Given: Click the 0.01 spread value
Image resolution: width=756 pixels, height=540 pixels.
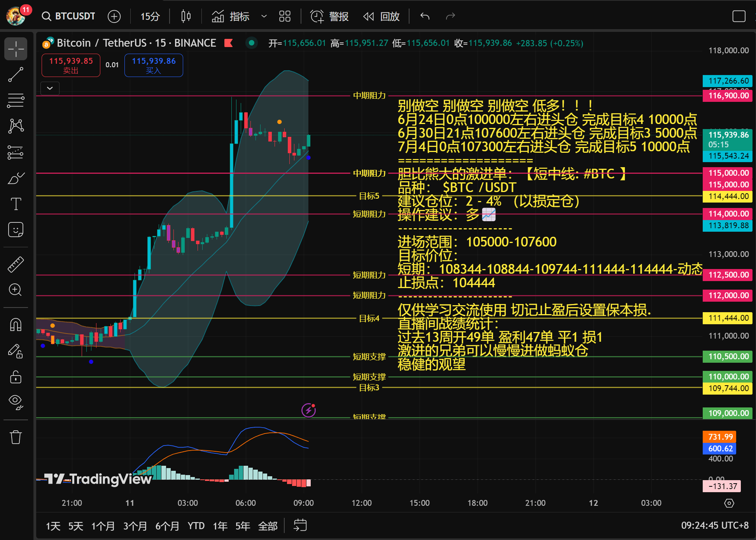Looking at the screenshot, I should point(112,65).
